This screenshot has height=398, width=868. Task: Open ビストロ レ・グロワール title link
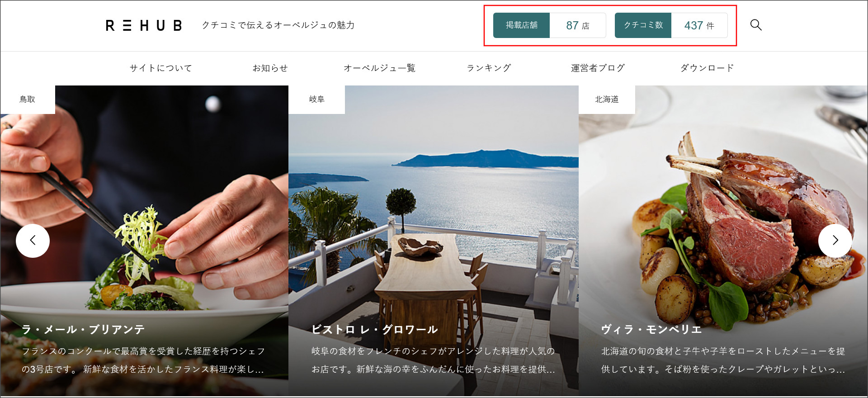(375, 329)
